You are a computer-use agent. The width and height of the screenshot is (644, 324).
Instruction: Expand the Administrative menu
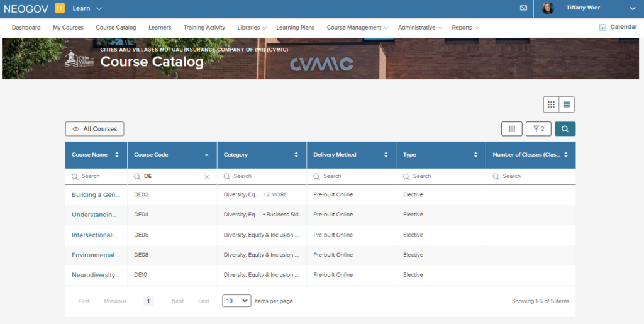click(419, 28)
